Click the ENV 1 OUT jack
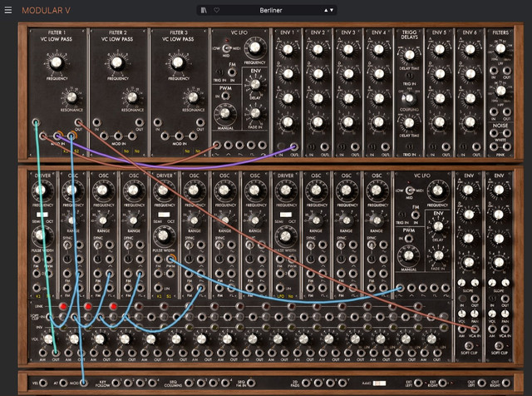This screenshot has height=396, width=532. (x=293, y=146)
